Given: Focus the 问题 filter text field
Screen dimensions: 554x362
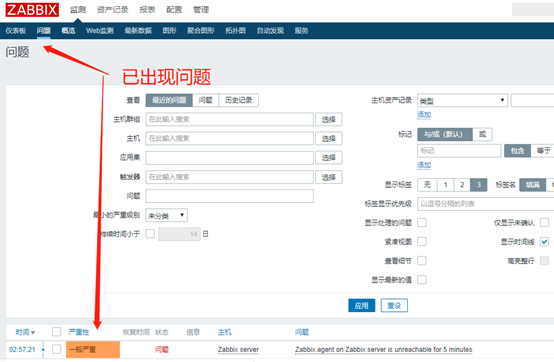Looking at the screenshot, I should [x=229, y=196].
